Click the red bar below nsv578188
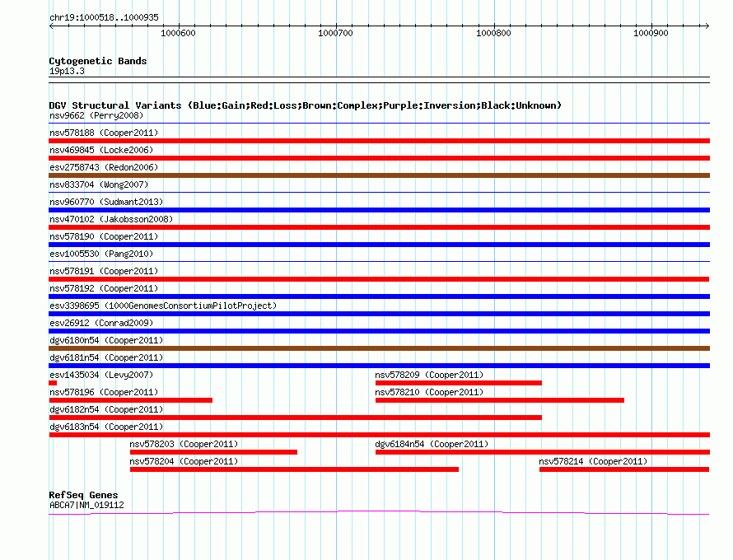 tap(379, 141)
